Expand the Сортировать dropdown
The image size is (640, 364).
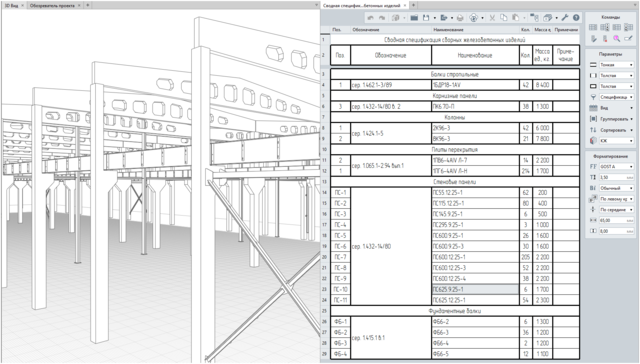coord(616,130)
